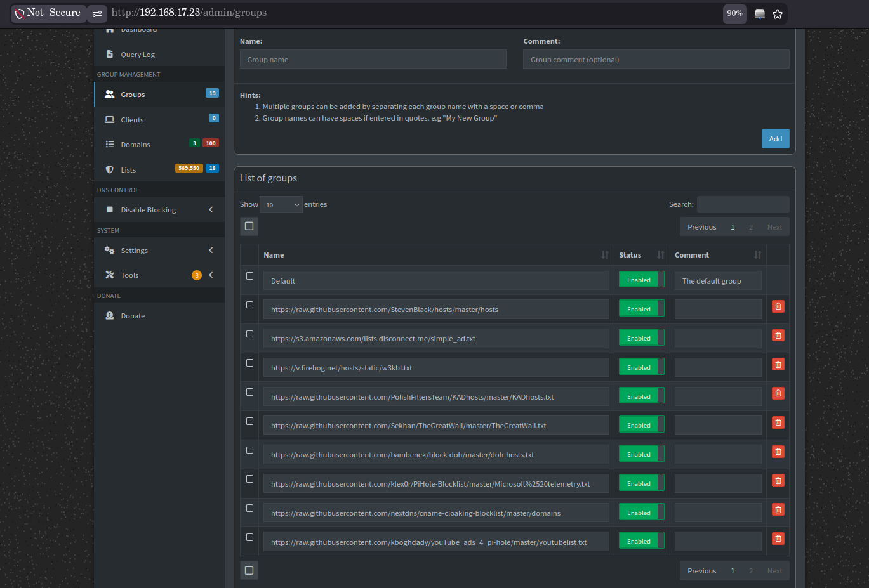This screenshot has width=869, height=588.
Task: Click the Domains list icon
Action: click(110, 145)
